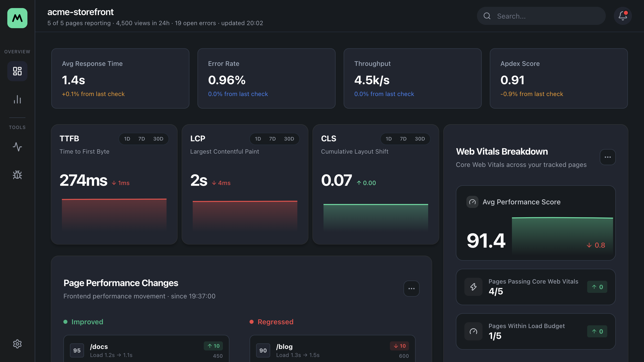Click the 91.4 performance score value
Image resolution: width=644 pixels, height=362 pixels.
[486, 241]
